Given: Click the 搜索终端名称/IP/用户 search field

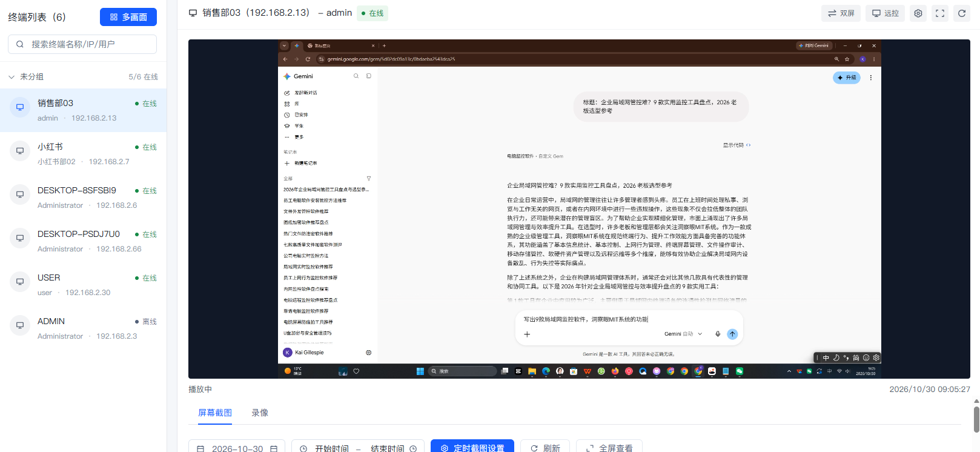Looking at the screenshot, I should pos(82,44).
